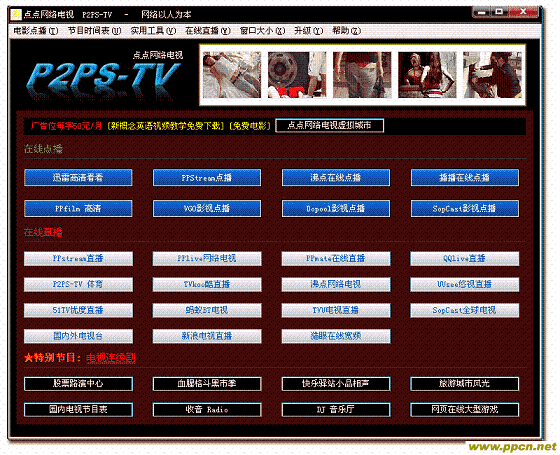Viewport: 560px width, 455px height.
Task: Open the 帮助 menu
Action: click(x=346, y=31)
